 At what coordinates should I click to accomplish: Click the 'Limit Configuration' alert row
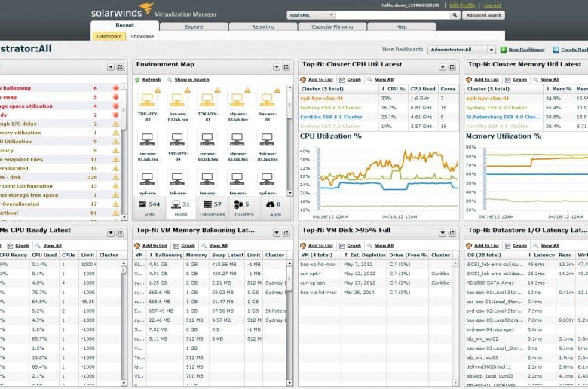click(60, 186)
